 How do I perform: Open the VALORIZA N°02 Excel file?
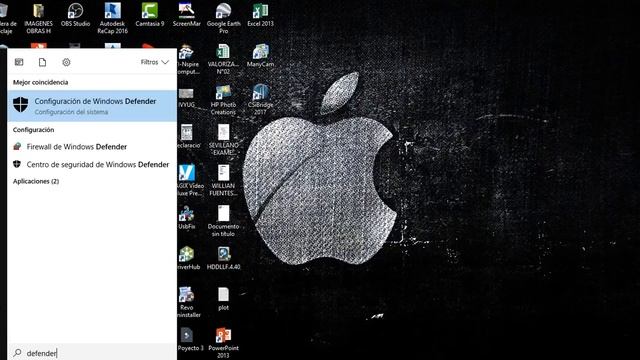pos(223,59)
